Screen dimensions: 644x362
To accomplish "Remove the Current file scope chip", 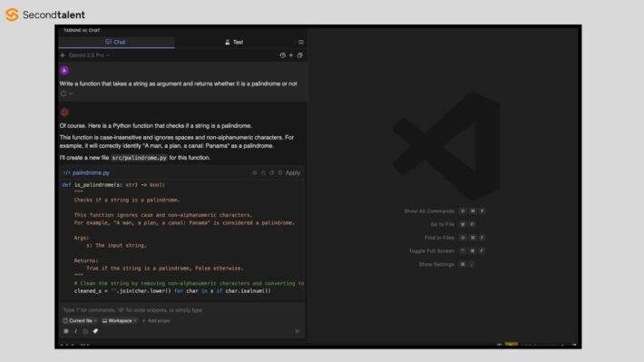I will (96, 321).
